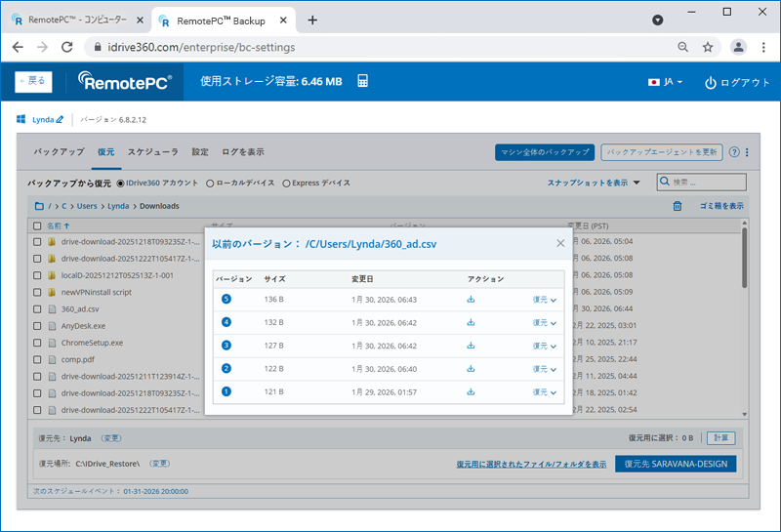
Task: Download version 5 of 360_ad.csv
Action: (471, 300)
